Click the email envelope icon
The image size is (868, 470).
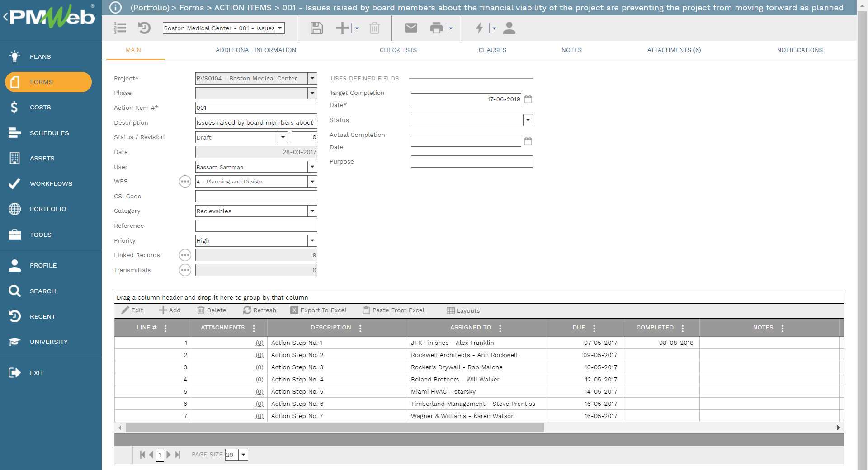point(410,28)
